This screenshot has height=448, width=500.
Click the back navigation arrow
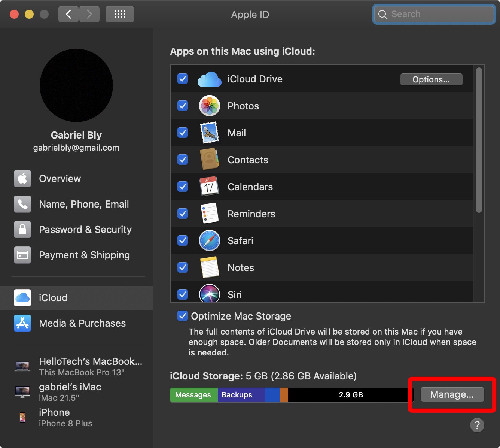pos(68,14)
